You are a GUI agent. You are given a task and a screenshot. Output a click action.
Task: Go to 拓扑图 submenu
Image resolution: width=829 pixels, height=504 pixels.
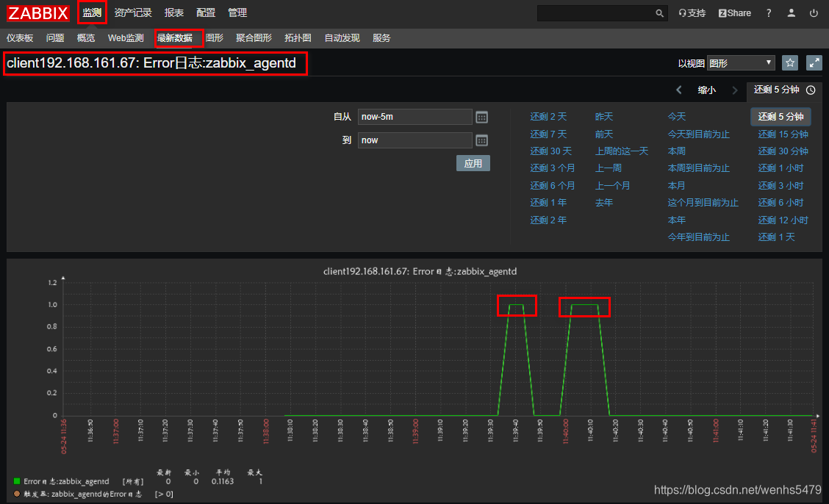[298, 38]
